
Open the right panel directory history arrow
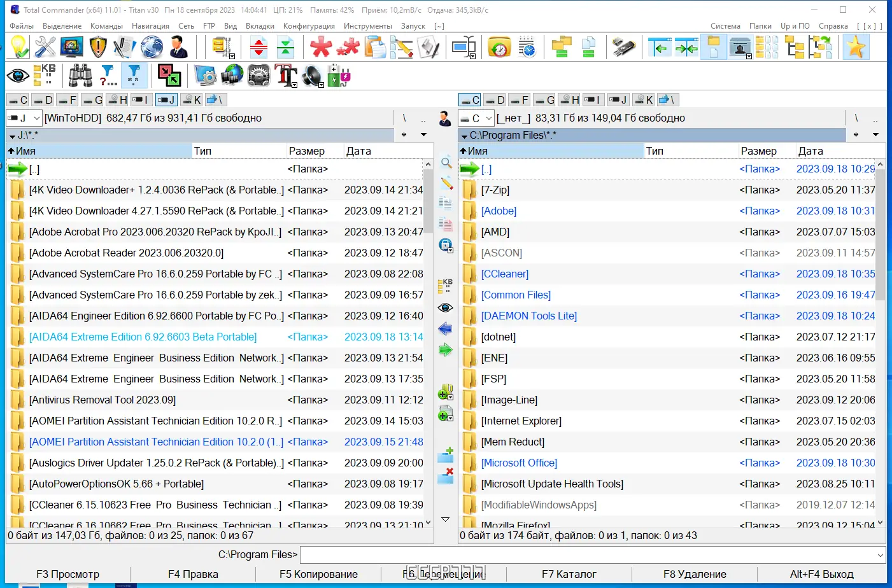click(875, 135)
